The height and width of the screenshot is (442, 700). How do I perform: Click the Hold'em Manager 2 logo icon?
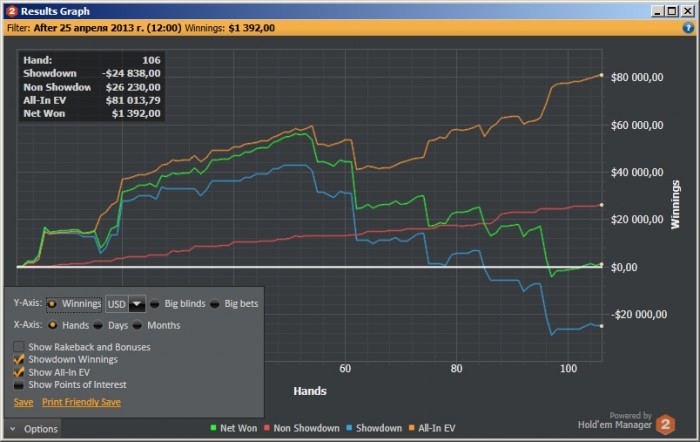click(665, 424)
